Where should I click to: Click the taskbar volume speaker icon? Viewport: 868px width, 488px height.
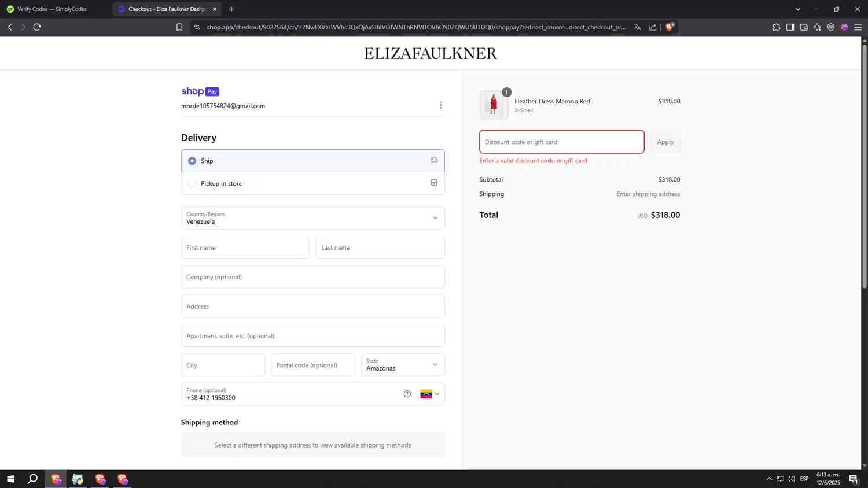pos(791,479)
